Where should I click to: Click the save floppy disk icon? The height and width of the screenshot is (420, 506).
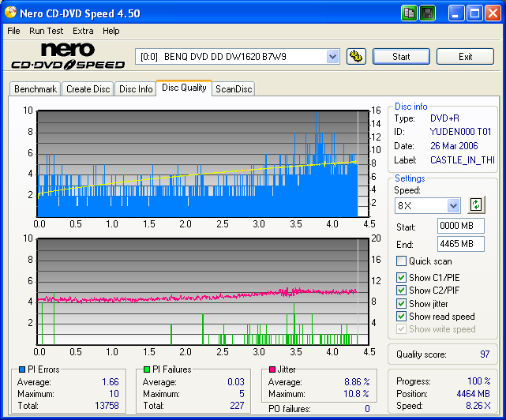pos(428,13)
